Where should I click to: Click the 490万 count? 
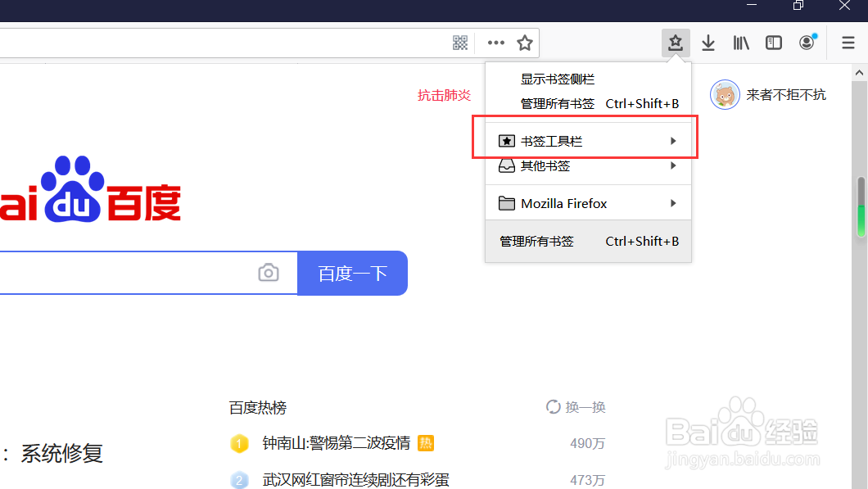pyautogui.click(x=587, y=444)
